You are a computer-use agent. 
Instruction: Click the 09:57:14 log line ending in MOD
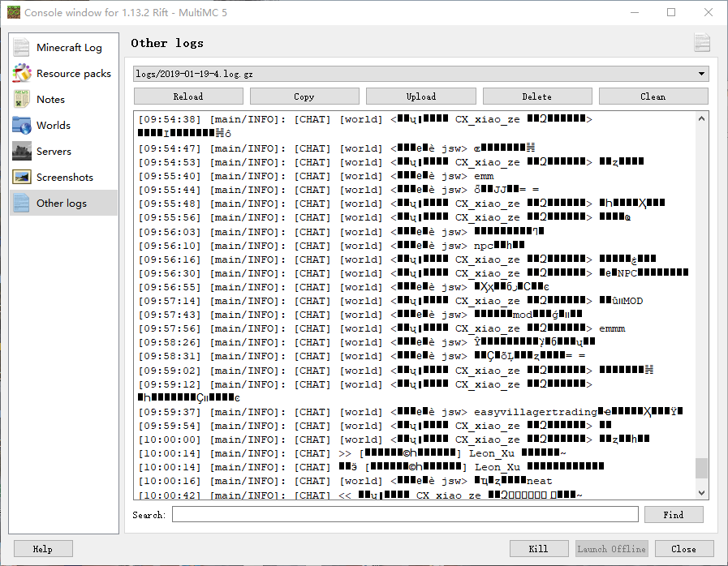click(390, 301)
